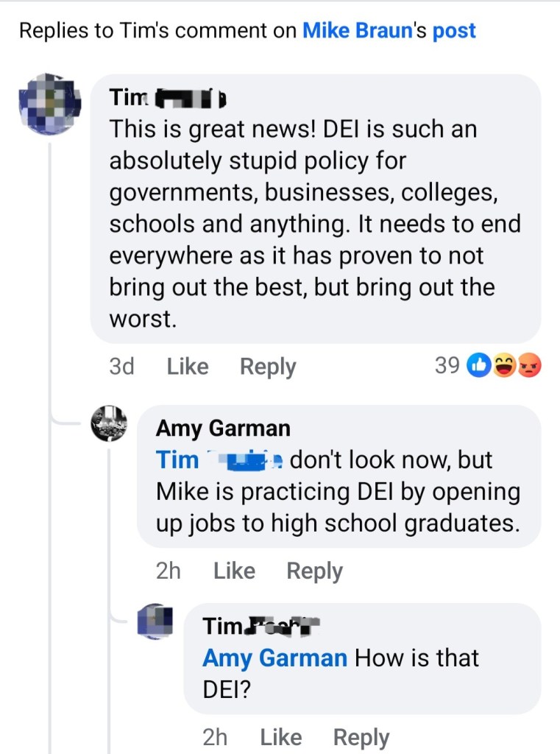
Task: Click the red Angry reaction emoji
Action: tap(528, 365)
